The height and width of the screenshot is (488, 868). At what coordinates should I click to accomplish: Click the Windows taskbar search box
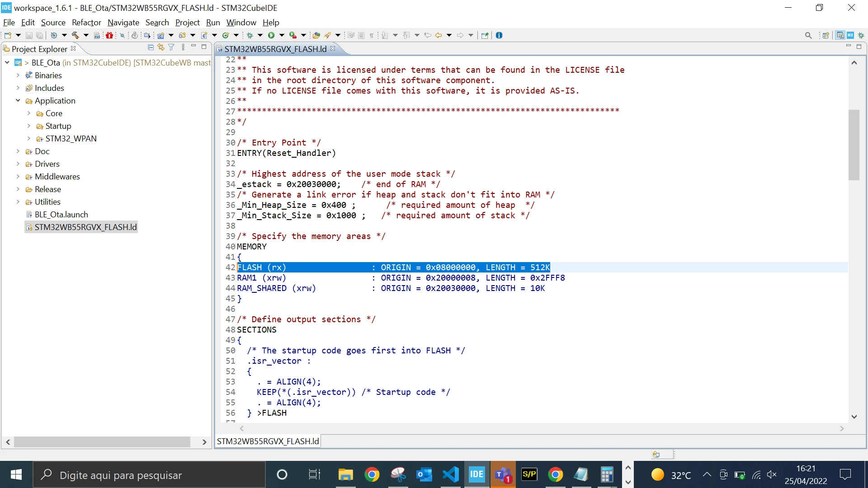point(149,475)
